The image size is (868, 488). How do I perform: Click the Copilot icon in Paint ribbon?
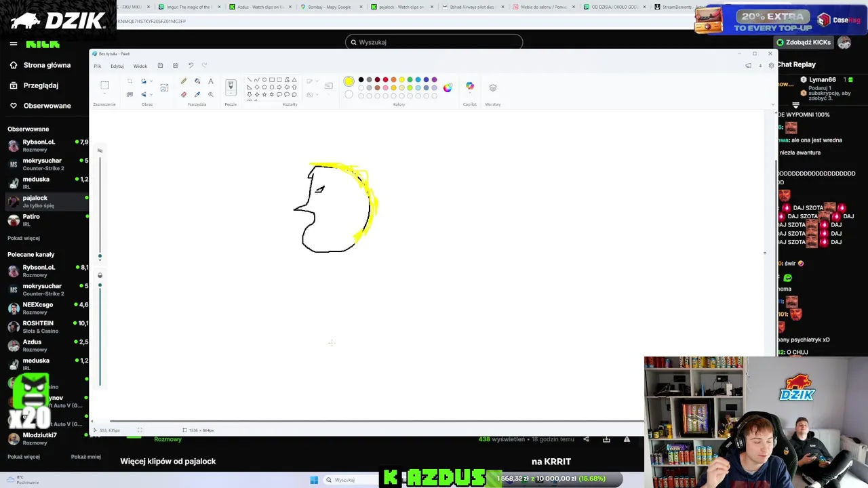point(469,87)
